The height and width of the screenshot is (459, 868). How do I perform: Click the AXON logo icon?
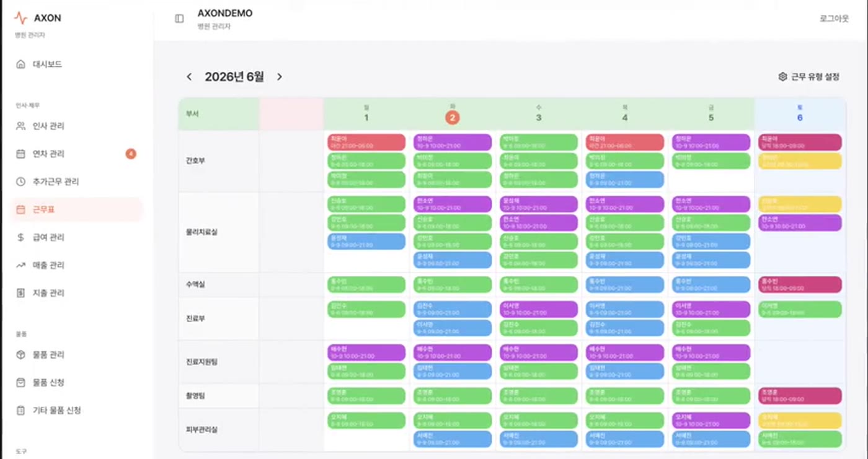click(x=21, y=17)
